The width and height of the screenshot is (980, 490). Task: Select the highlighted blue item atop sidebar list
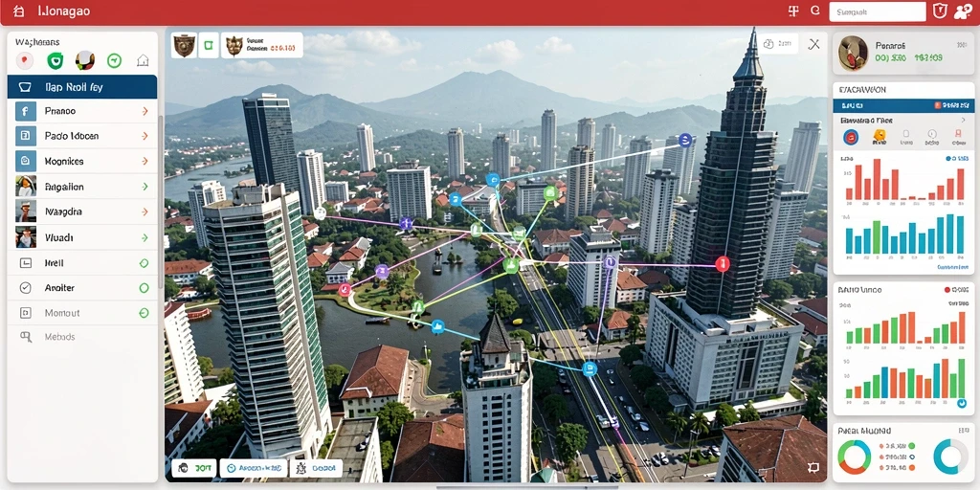pos(82,87)
